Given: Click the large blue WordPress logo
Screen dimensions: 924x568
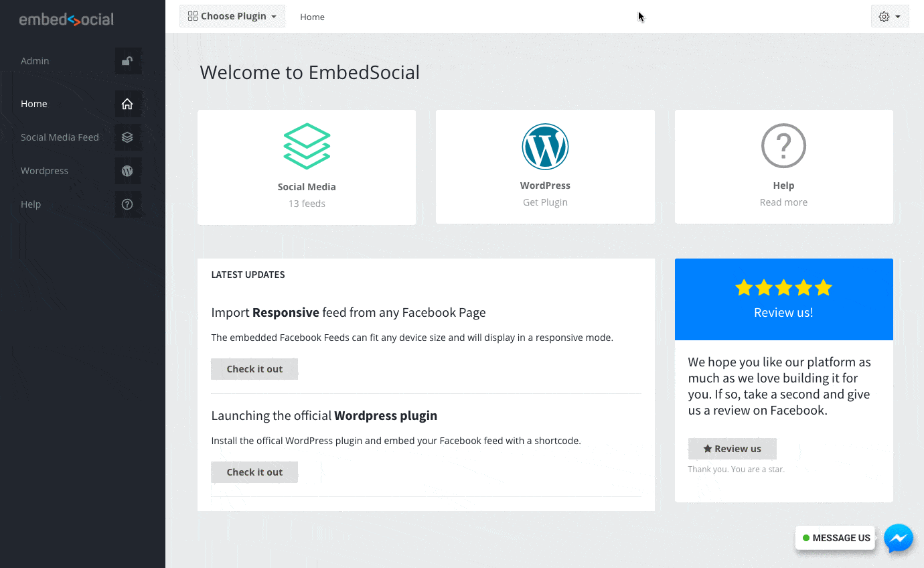Looking at the screenshot, I should point(545,147).
